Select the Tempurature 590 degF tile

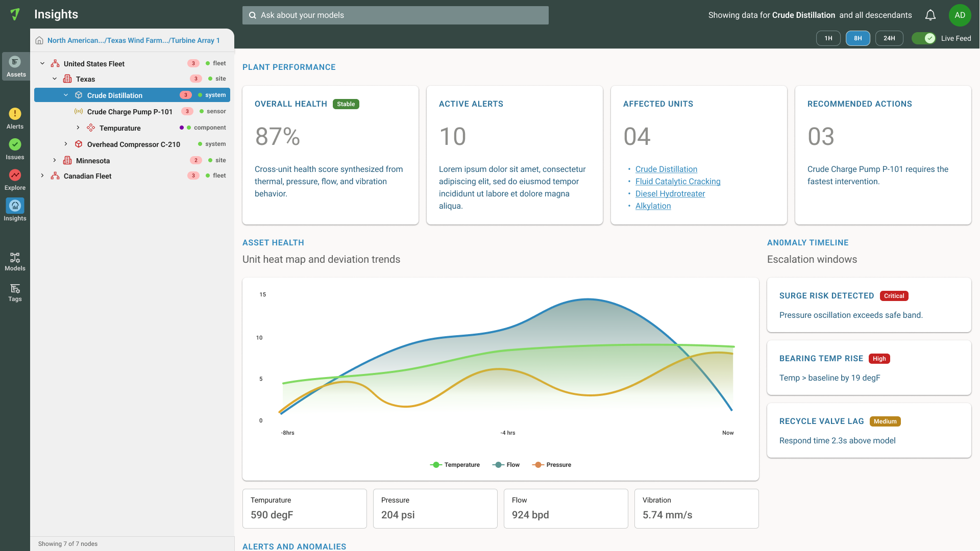click(x=305, y=509)
